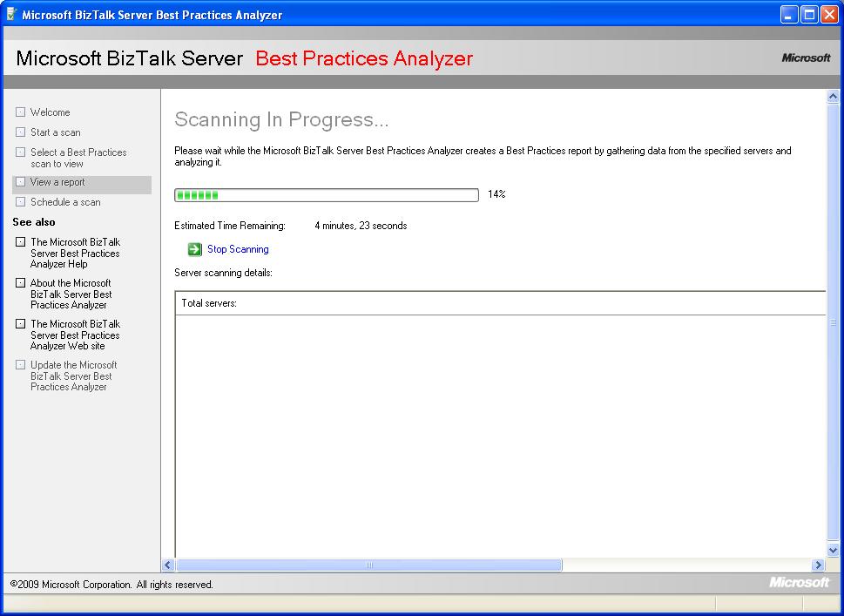This screenshot has width=844, height=616.
Task: Click the bullet icon beside Welcome
Action: coord(20,112)
